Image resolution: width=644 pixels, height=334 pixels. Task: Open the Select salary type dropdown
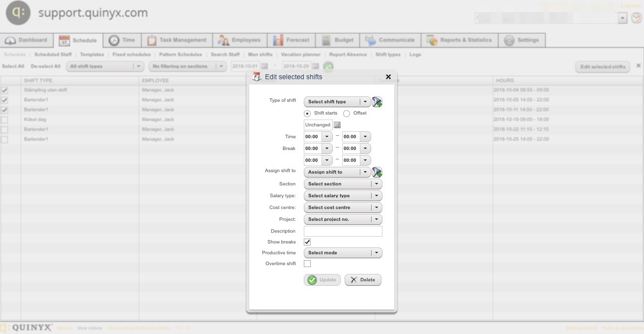(x=343, y=196)
